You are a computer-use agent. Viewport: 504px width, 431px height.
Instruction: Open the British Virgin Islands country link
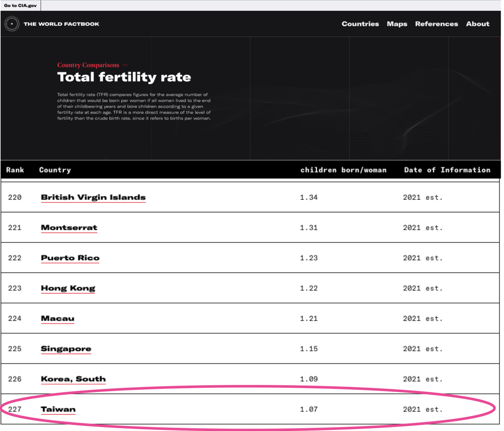(93, 197)
